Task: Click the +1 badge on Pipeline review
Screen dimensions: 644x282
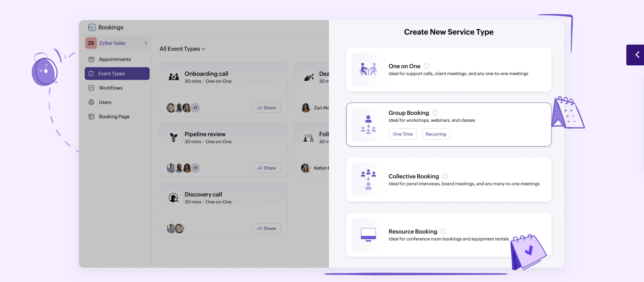Action: point(195,168)
